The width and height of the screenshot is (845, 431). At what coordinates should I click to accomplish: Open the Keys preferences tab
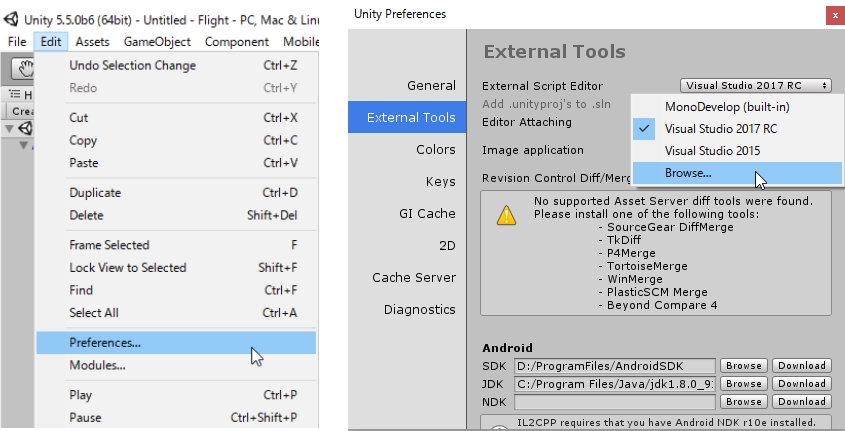[x=407, y=182]
